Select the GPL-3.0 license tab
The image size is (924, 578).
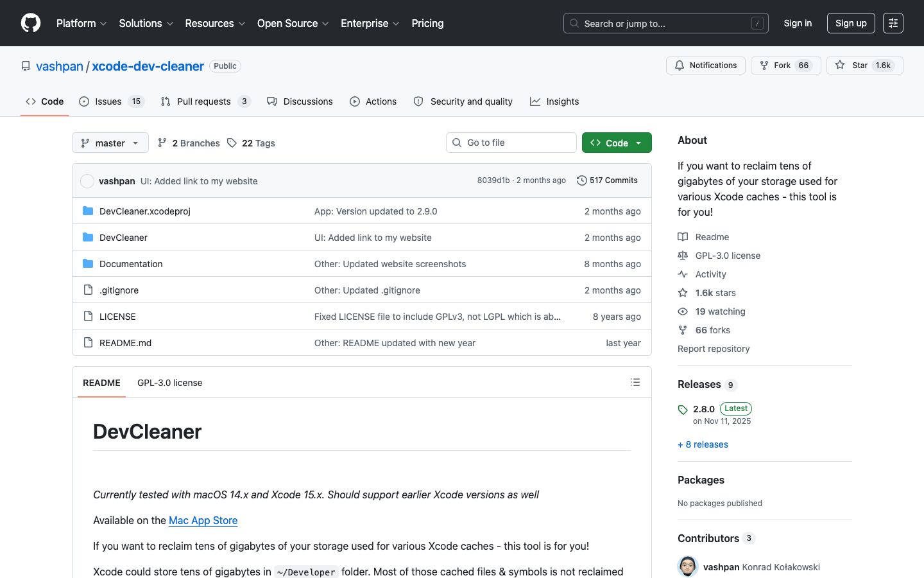(x=169, y=383)
